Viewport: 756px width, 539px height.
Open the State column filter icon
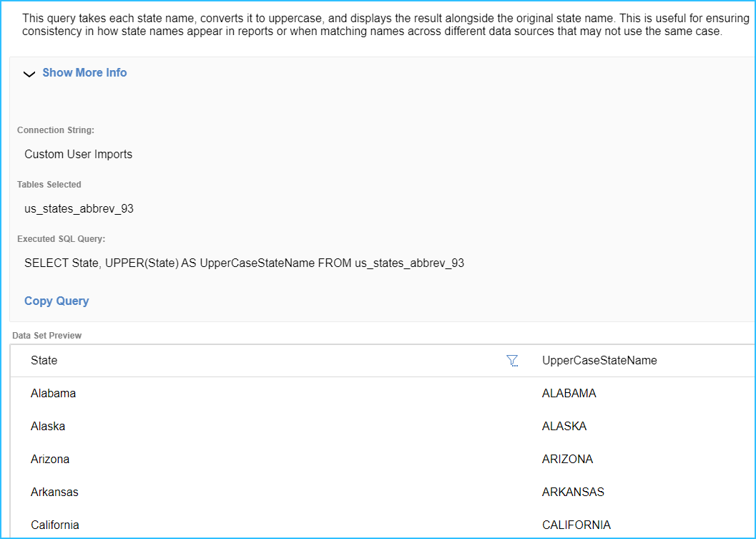[x=512, y=361]
